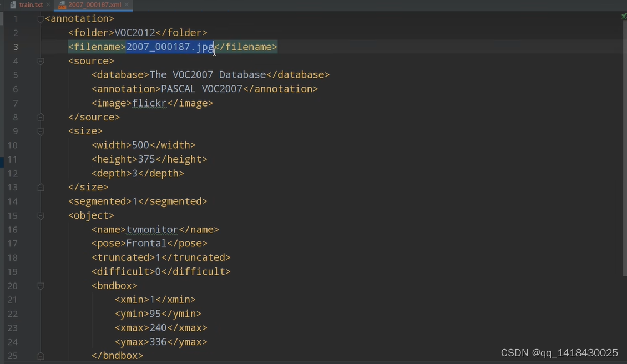
Task: Click the underlined word tvmonitor
Action: point(151,229)
